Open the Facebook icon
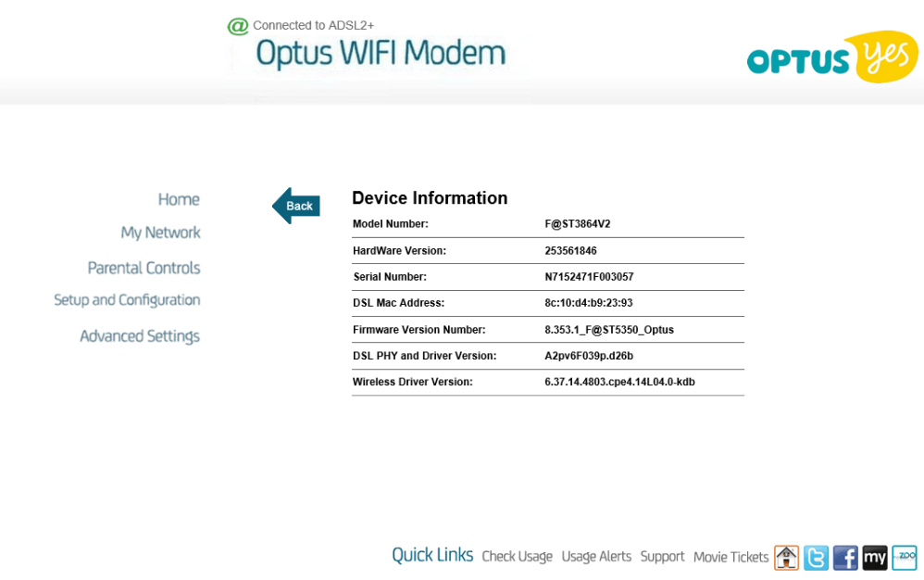 click(x=845, y=558)
